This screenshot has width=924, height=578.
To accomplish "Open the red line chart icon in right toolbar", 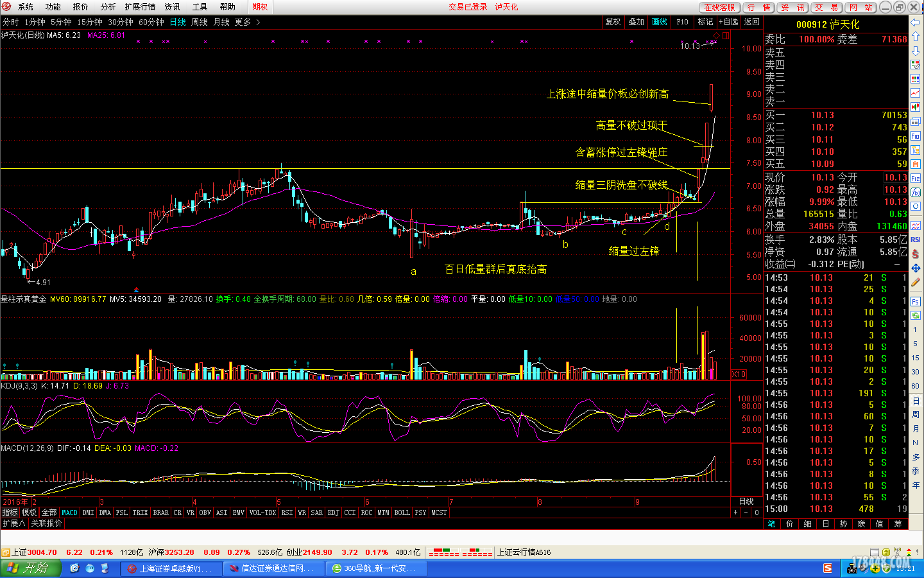I will click(916, 93).
